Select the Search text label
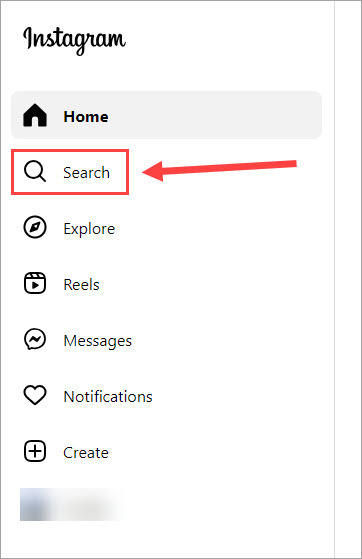The image size is (362, 559). (86, 173)
